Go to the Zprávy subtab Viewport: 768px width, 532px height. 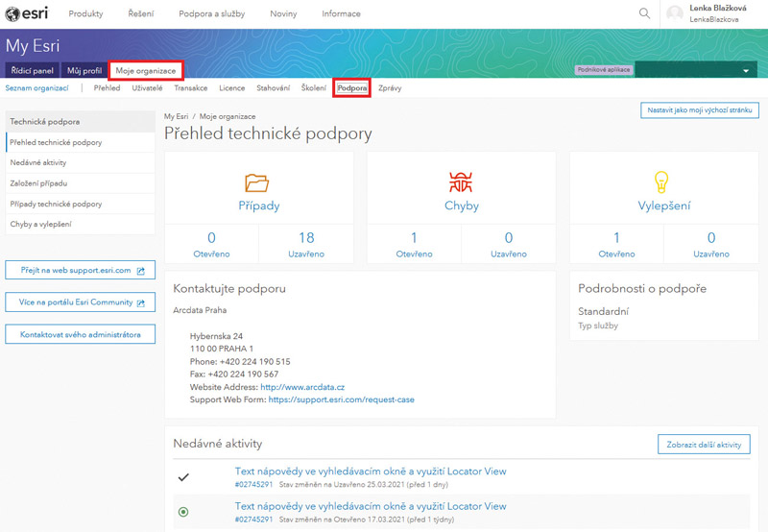tap(390, 88)
